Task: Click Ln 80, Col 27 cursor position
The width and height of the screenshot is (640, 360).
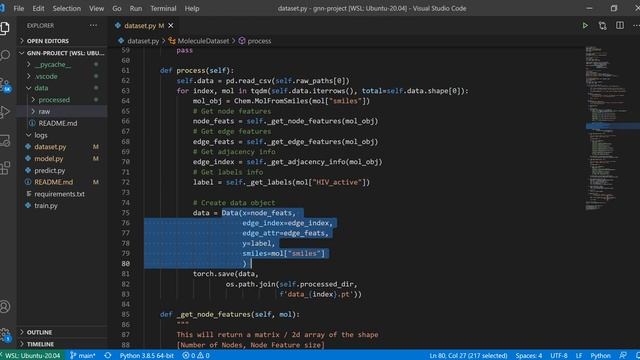Action: [468, 356]
